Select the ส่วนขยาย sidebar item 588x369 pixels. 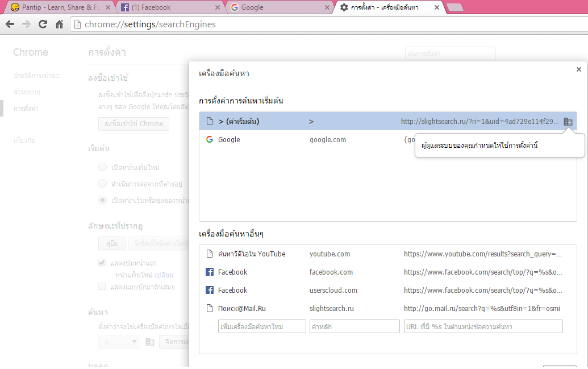[x=27, y=92]
